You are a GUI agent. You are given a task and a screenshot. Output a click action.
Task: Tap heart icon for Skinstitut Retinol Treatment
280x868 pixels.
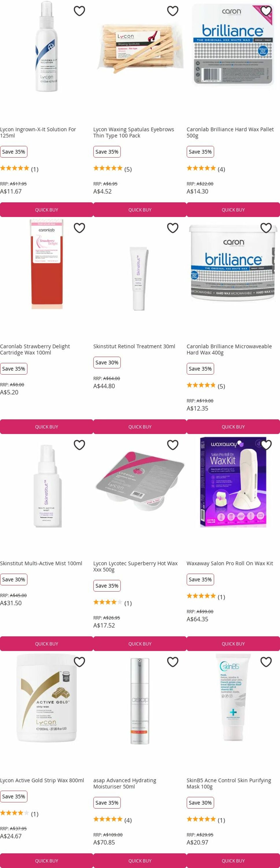pos(173,228)
